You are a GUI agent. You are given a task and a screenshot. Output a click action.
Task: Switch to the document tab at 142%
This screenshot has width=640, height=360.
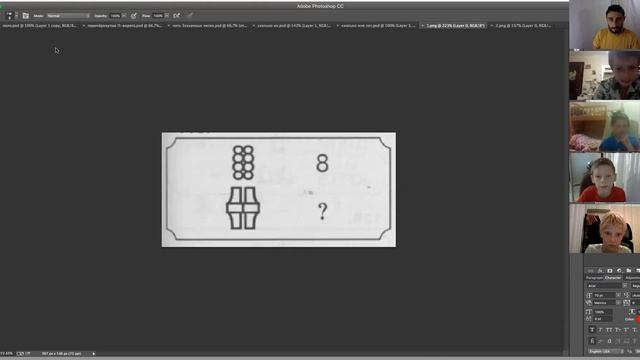click(x=294, y=25)
